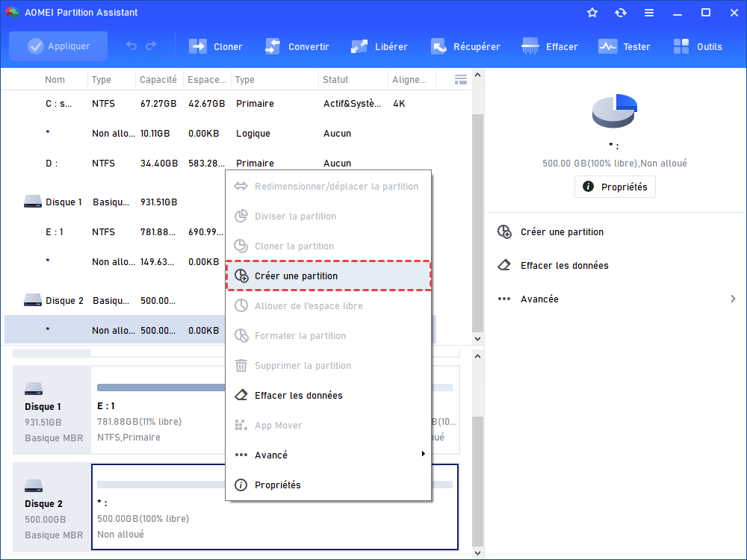Click the Disque 2 drive icon in list
Image resolution: width=747 pixels, height=560 pixels.
coord(32,300)
